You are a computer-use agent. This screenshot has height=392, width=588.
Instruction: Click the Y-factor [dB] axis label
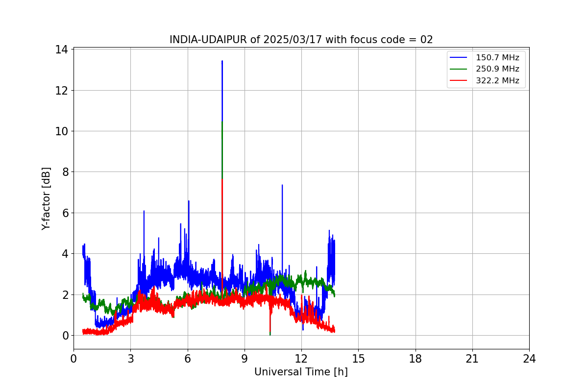[46, 198]
